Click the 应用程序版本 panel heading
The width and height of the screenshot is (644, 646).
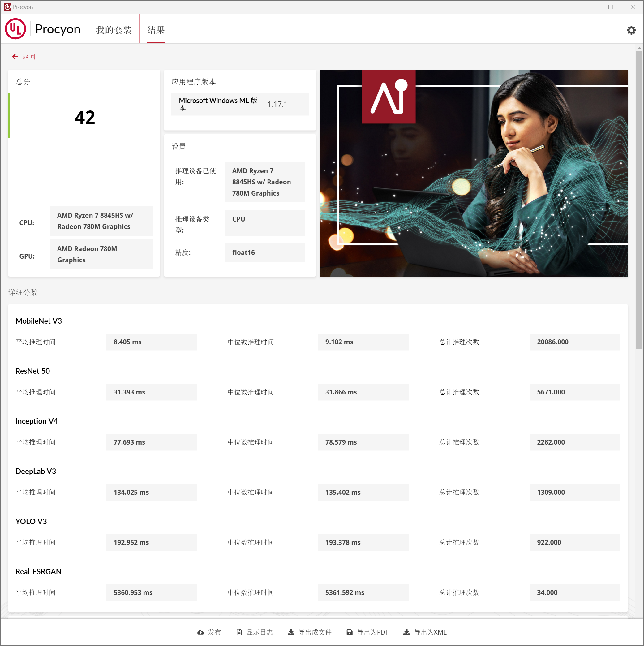194,82
